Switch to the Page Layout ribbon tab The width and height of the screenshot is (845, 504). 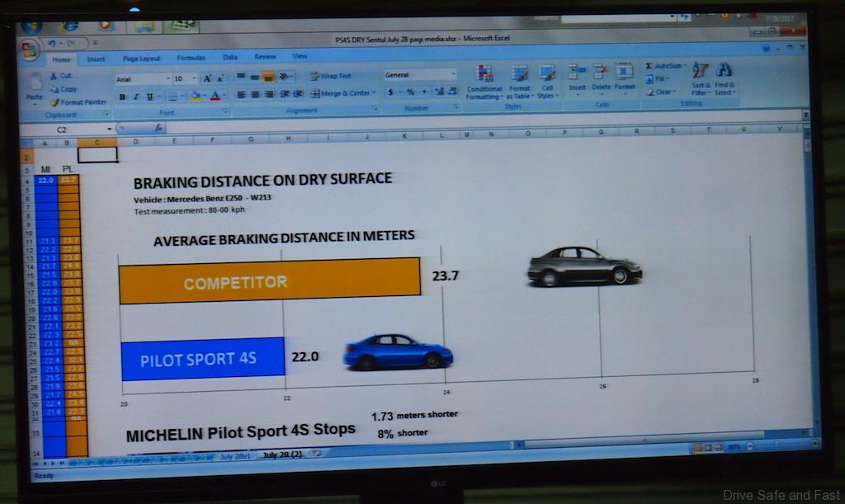pyautogui.click(x=141, y=59)
